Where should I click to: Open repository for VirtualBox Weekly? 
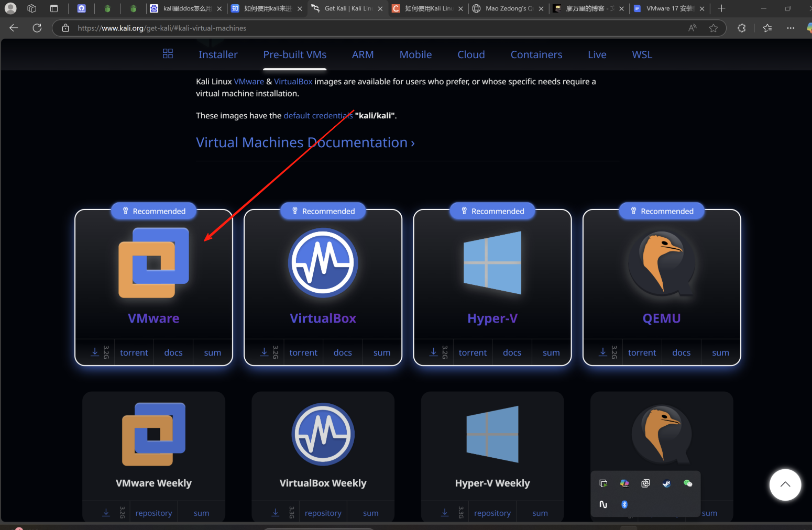pyautogui.click(x=323, y=513)
